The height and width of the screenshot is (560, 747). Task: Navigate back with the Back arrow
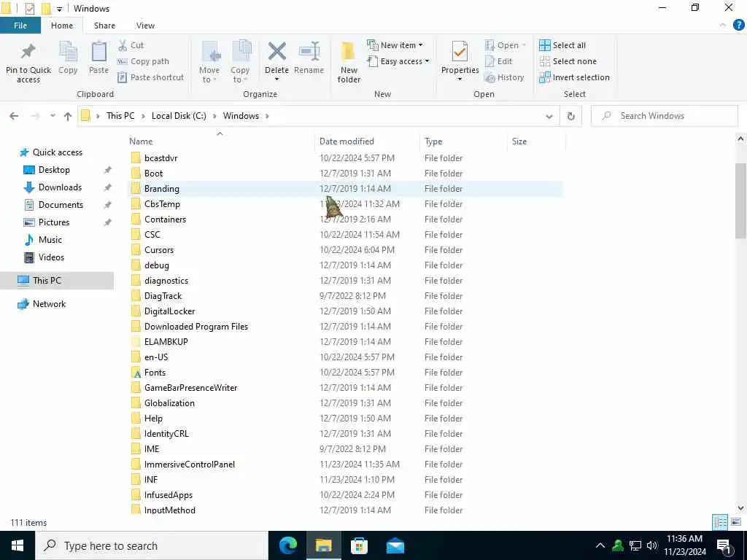[15, 116]
